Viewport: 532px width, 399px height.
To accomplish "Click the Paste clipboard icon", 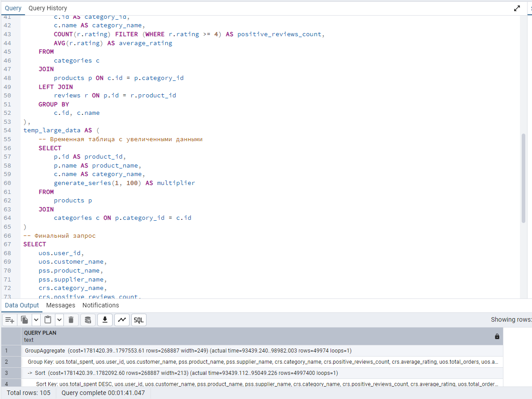I will (x=48, y=320).
